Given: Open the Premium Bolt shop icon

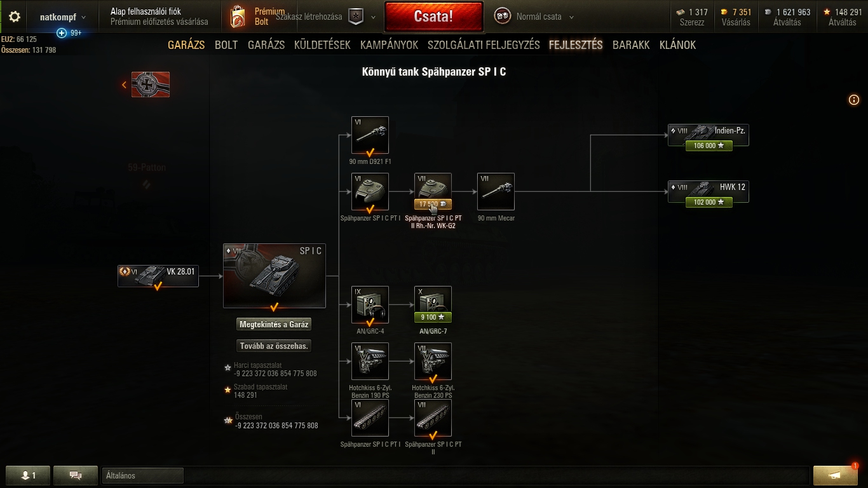Looking at the screenshot, I should pos(238,17).
